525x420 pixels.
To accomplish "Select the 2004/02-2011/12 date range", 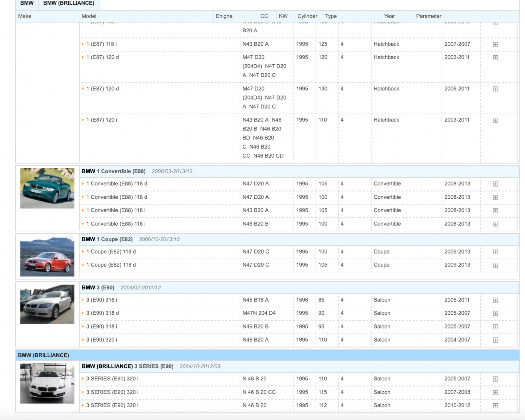I will pyautogui.click(x=141, y=287).
